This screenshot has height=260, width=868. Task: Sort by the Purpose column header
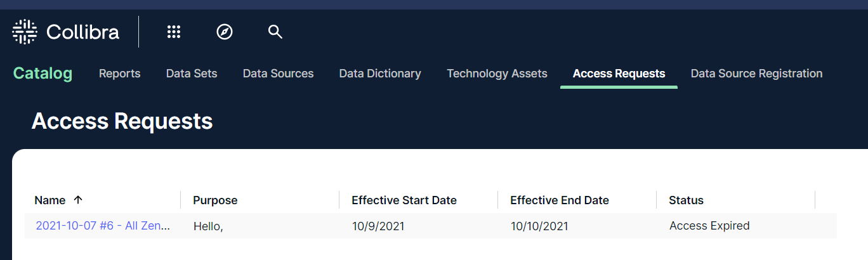(x=215, y=200)
